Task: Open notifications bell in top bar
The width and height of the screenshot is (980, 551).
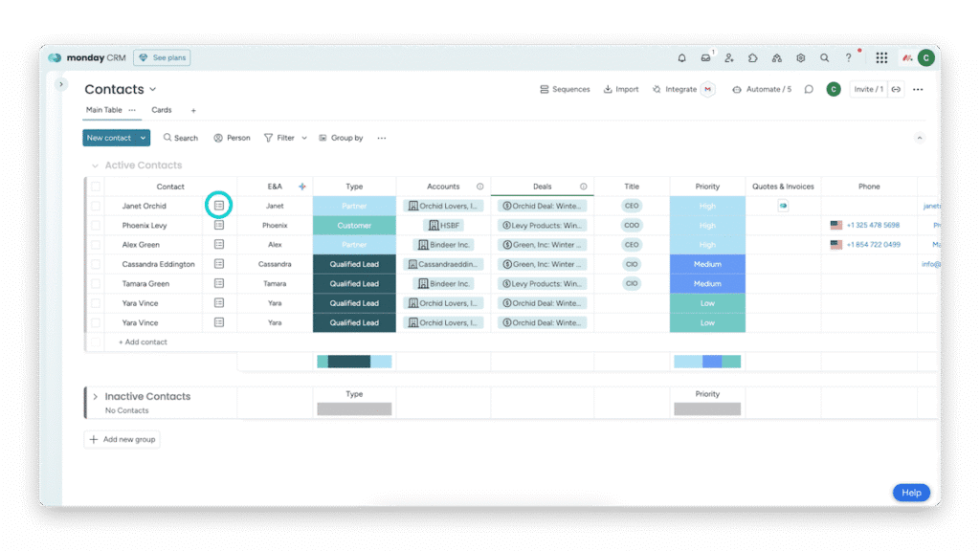Action: 681,58
